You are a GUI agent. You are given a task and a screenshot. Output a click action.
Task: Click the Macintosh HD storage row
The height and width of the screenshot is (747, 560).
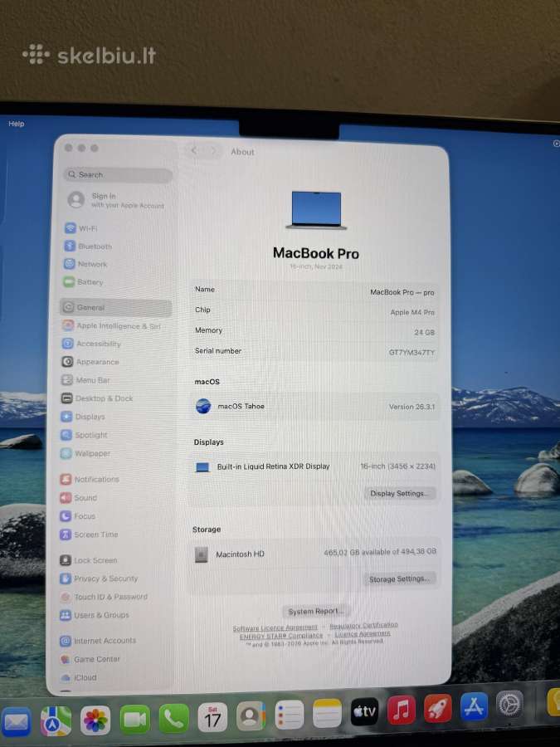314,554
